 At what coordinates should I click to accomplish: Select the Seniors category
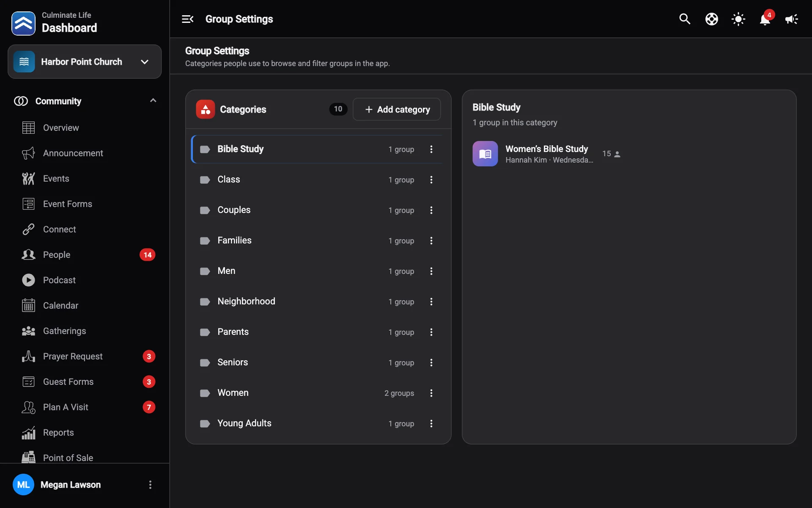click(317, 362)
